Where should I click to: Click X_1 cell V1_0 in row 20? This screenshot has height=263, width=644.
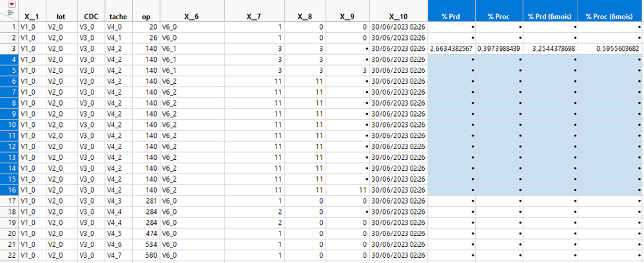32,233
